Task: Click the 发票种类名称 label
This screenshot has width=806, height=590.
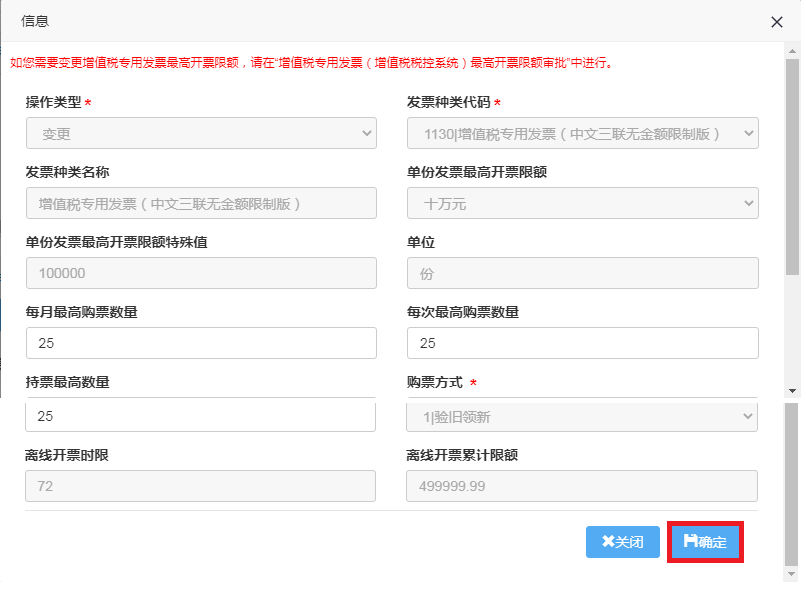Action: [x=67, y=172]
